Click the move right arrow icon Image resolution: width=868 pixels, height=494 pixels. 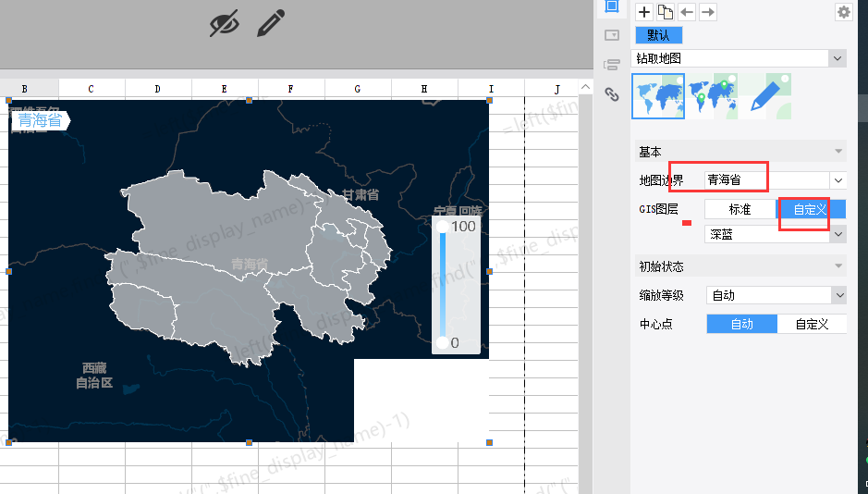coord(708,12)
